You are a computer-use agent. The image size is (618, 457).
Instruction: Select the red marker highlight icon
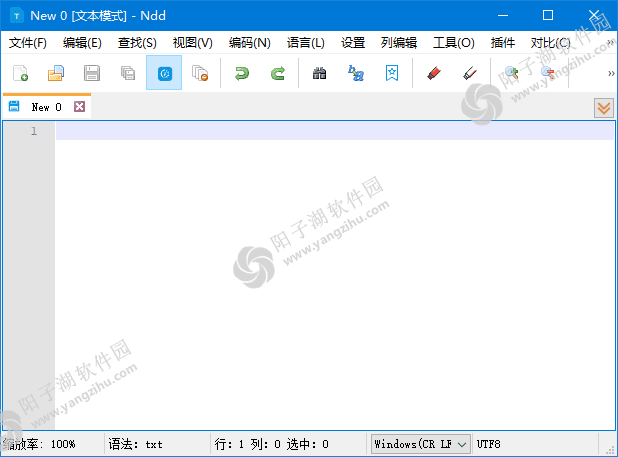[x=434, y=73]
